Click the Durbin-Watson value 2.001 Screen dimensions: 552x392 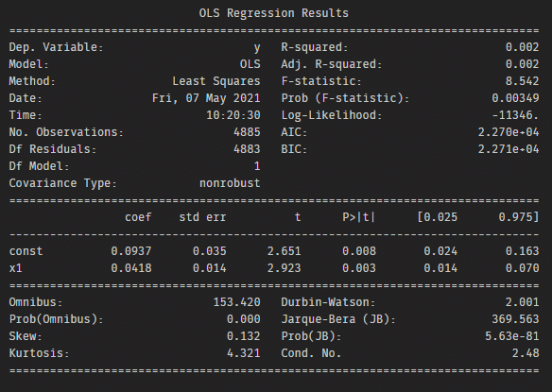(x=522, y=302)
